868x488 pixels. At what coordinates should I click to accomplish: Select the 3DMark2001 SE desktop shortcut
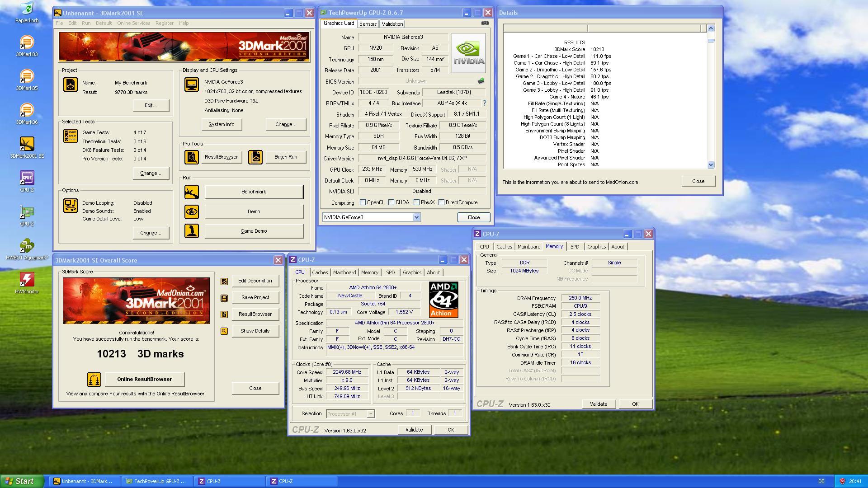[x=27, y=148]
